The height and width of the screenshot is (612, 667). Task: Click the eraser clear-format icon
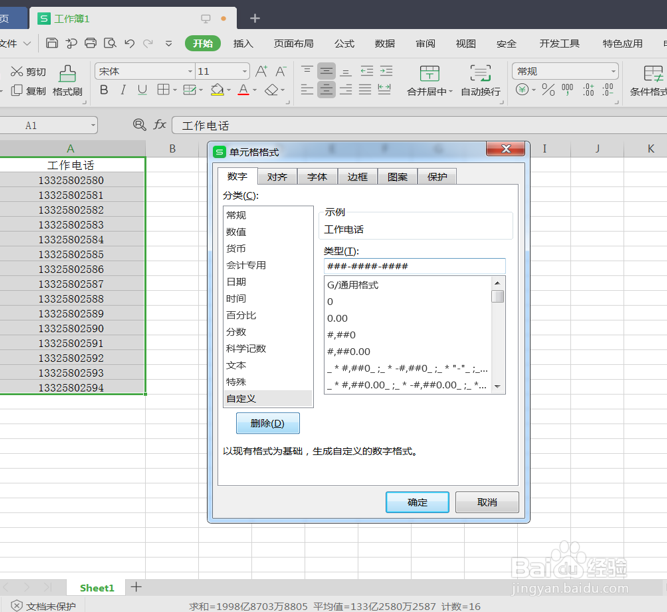tap(271, 90)
